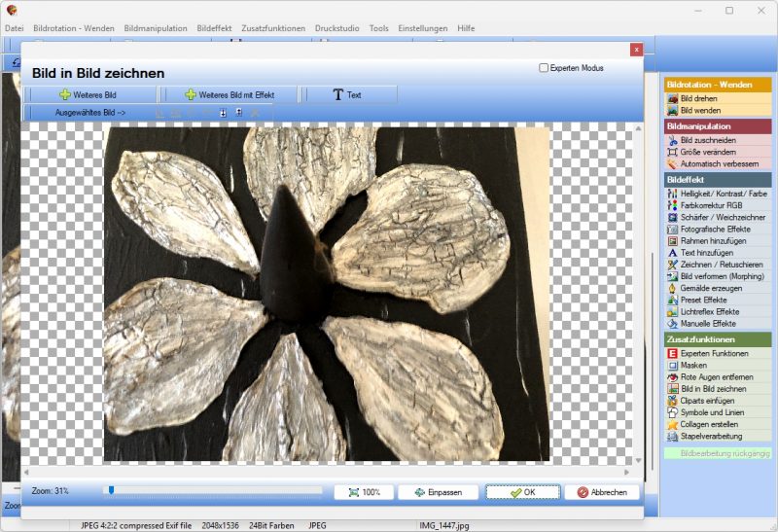Enable the Experten Modus checkbox
The image size is (778, 532).
coord(544,67)
